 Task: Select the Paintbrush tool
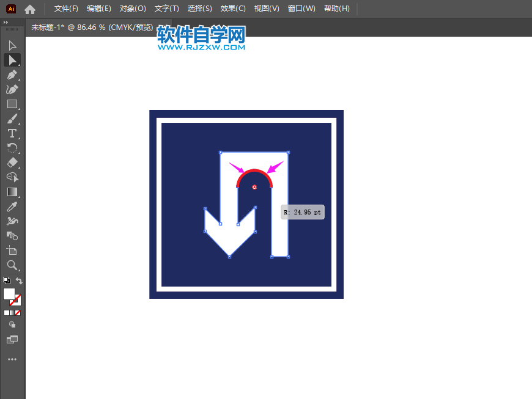(12, 119)
